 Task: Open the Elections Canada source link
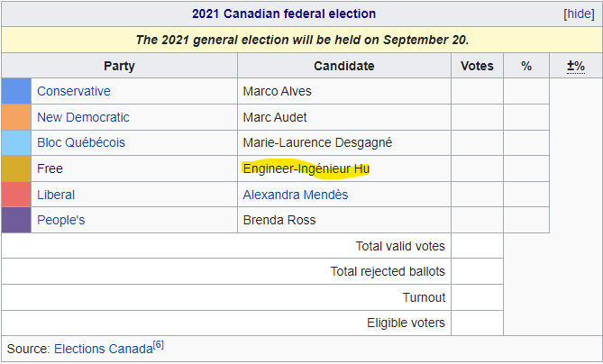click(x=103, y=349)
